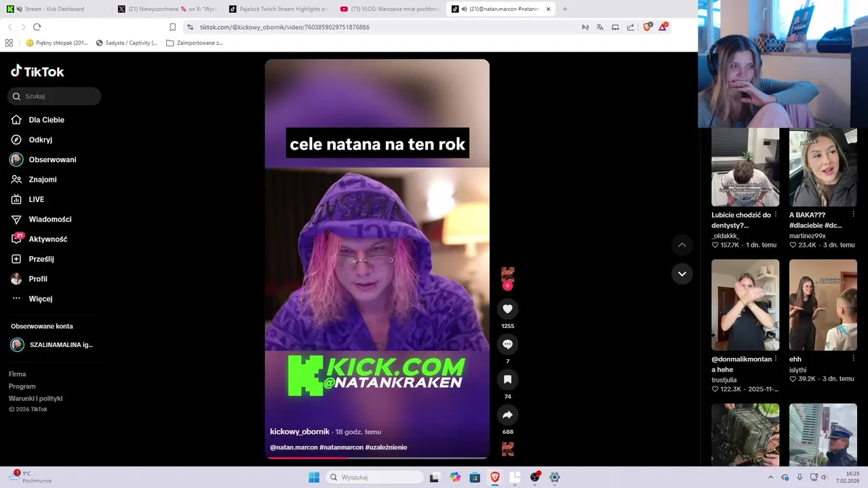The image size is (868, 488).
Task: Click the TikTok logo
Action: click(37, 71)
